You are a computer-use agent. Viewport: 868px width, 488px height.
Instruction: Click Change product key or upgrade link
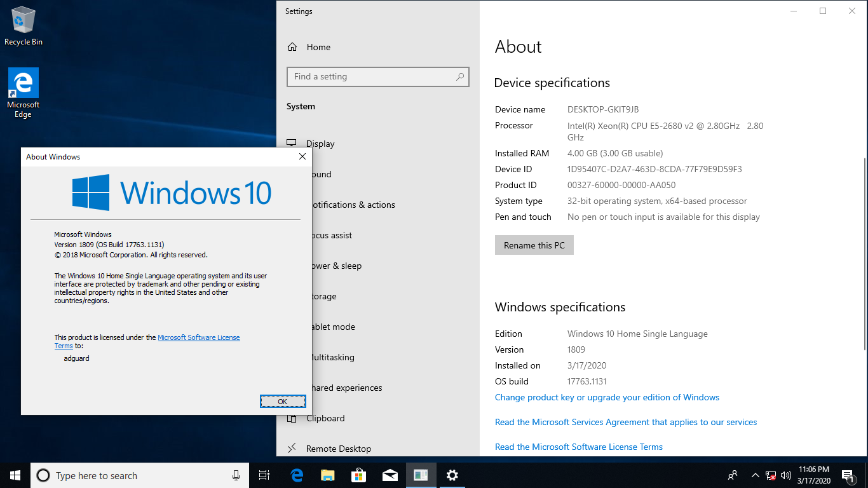point(607,397)
